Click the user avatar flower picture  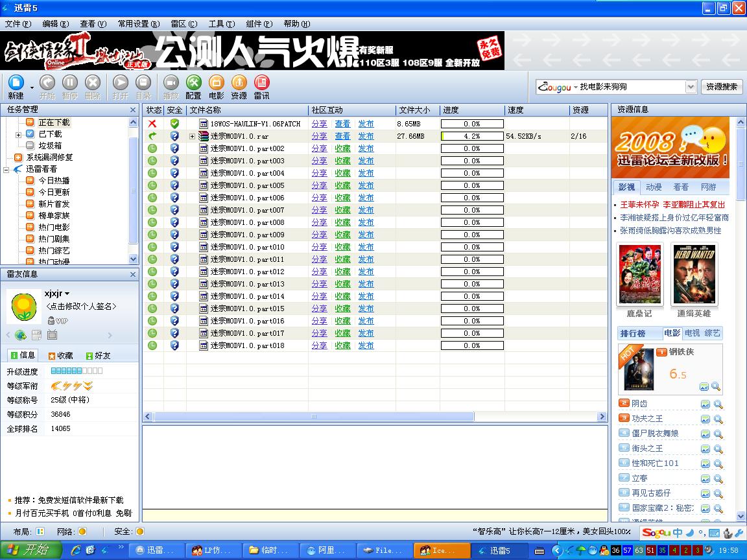(x=23, y=308)
